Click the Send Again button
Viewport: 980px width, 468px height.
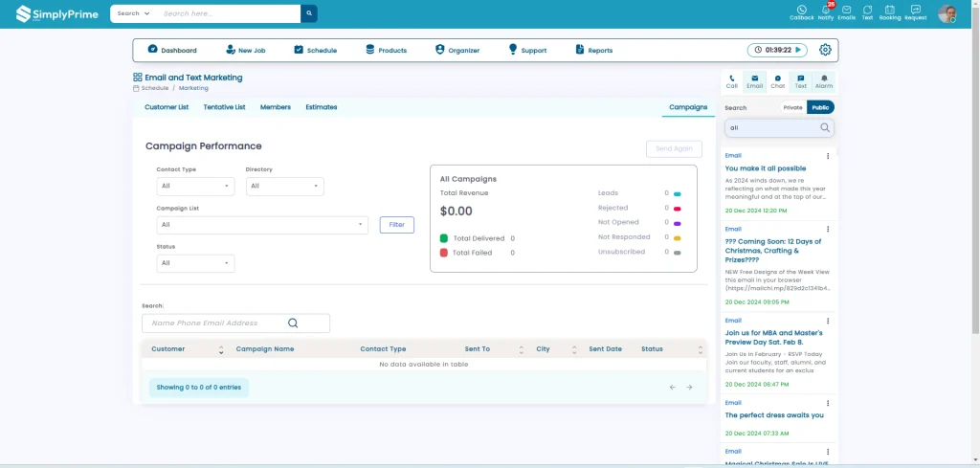pyautogui.click(x=674, y=148)
